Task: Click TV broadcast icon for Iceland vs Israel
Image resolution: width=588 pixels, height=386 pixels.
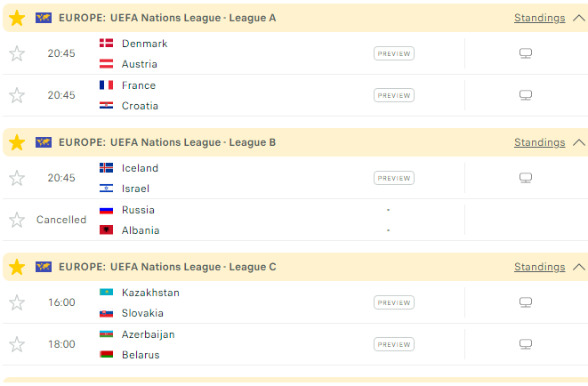Action: 526,178
